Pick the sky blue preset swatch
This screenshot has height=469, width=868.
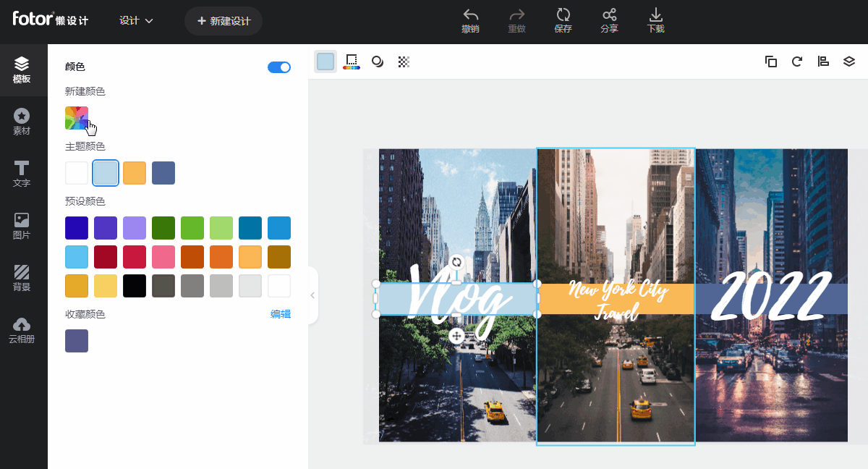(x=77, y=257)
